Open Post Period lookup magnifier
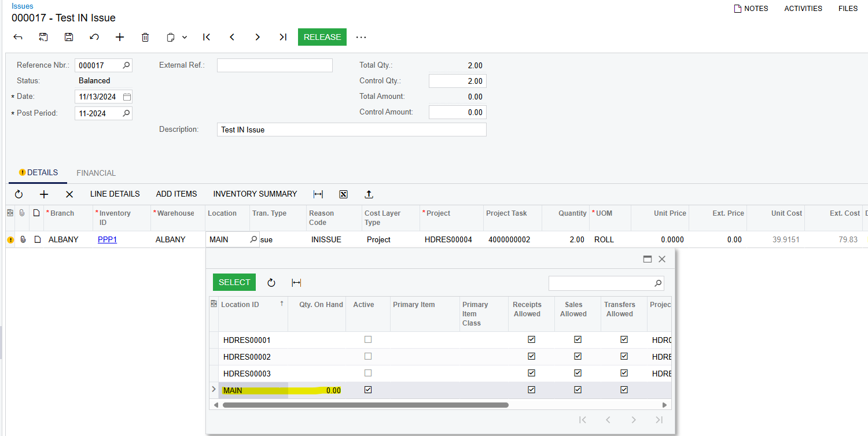Image resolution: width=868 pixels, height=436 pixels. point(126,113)
